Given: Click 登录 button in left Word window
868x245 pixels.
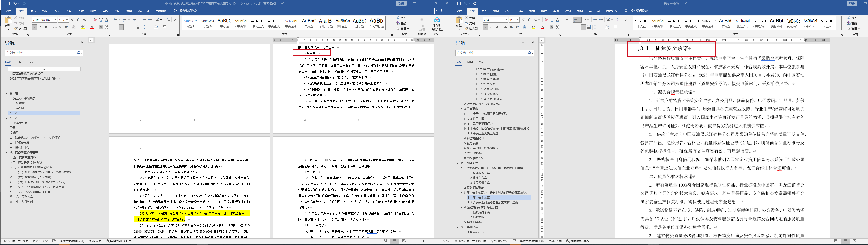Looking at the screenshot, I should tap(401, 3).
